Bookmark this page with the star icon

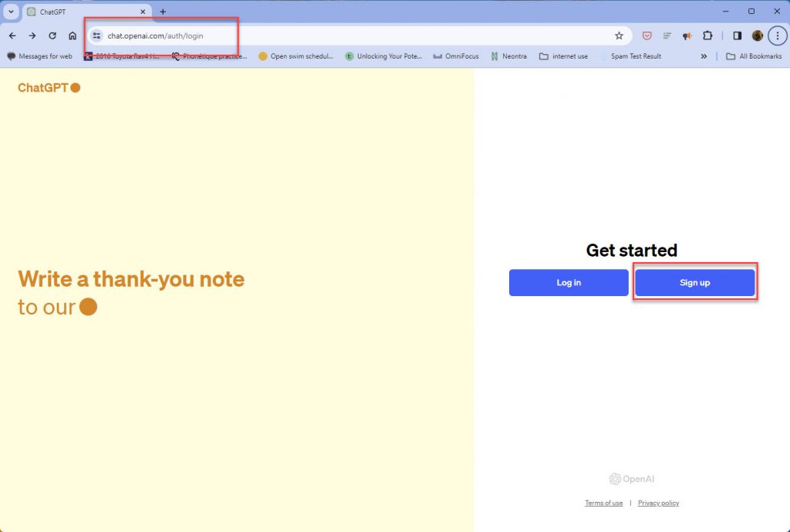[619, 35]
